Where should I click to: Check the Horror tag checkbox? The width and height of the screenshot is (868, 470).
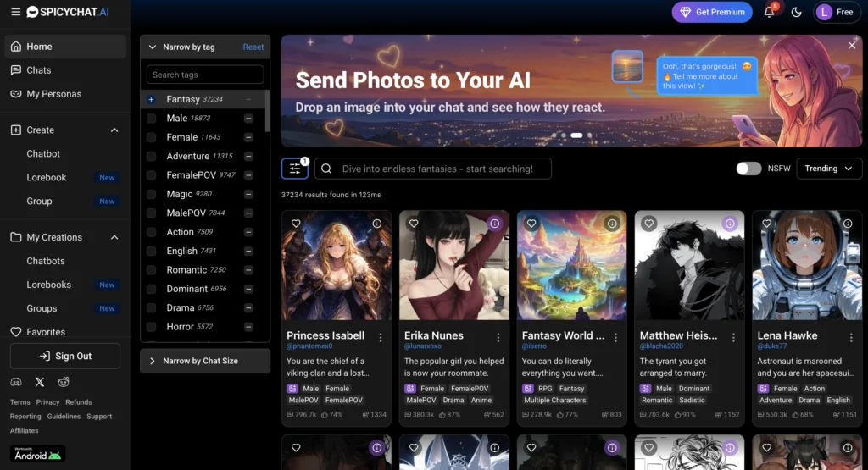[x=151, y=327]
